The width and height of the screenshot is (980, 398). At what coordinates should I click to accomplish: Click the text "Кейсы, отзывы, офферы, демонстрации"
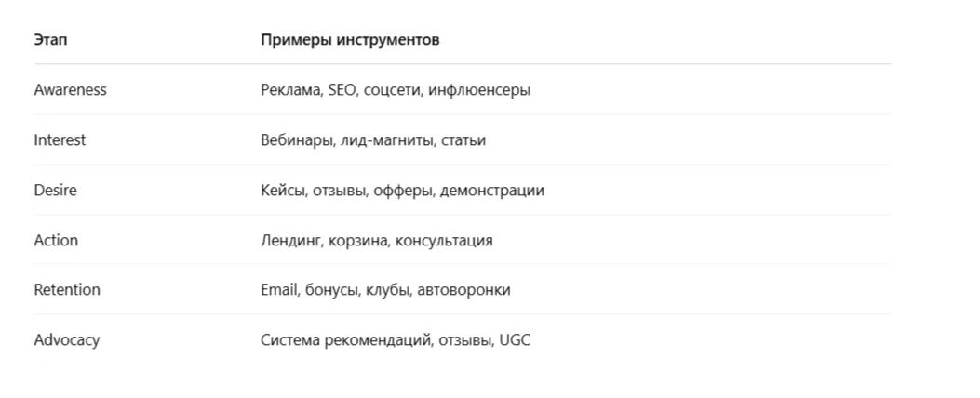tap(402, 190)
